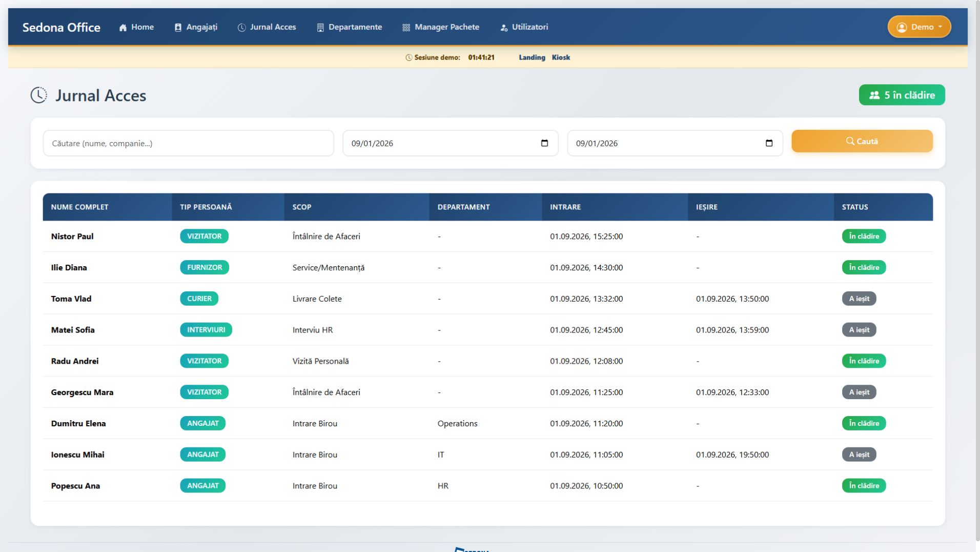Focus the Căutare name/company search field

189,143
